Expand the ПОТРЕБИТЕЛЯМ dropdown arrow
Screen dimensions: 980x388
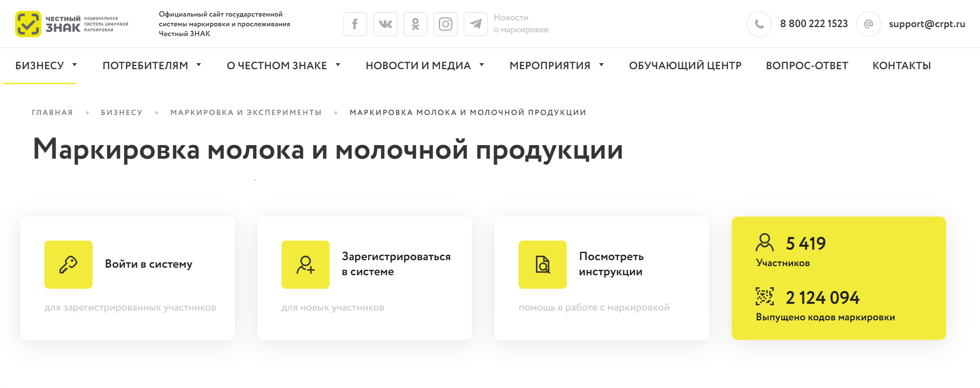[199, 65]
